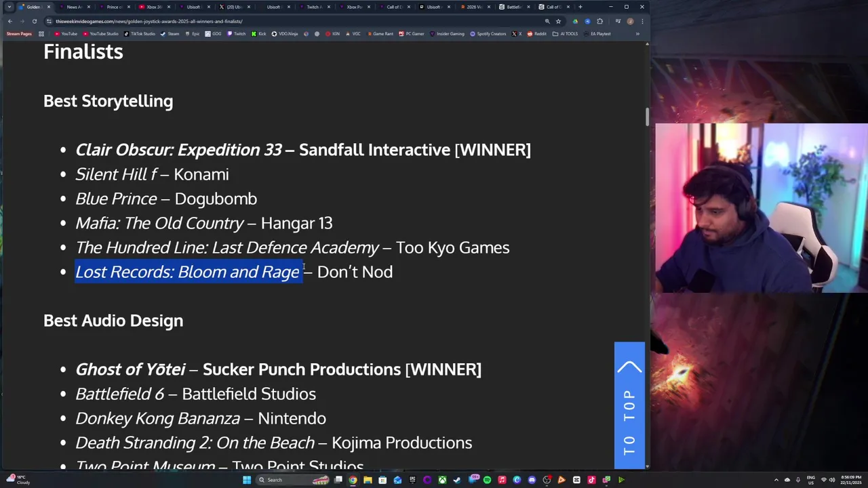868x488 pixels.
Task: Reload the current page
Action: 35,21
